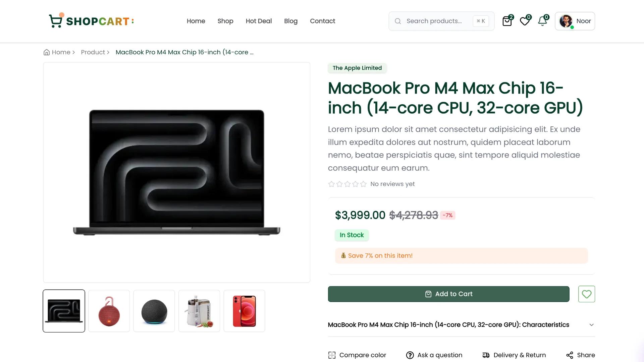Open the Blog page from navigation
Screen dimensions: 644x362
[290, 21]
